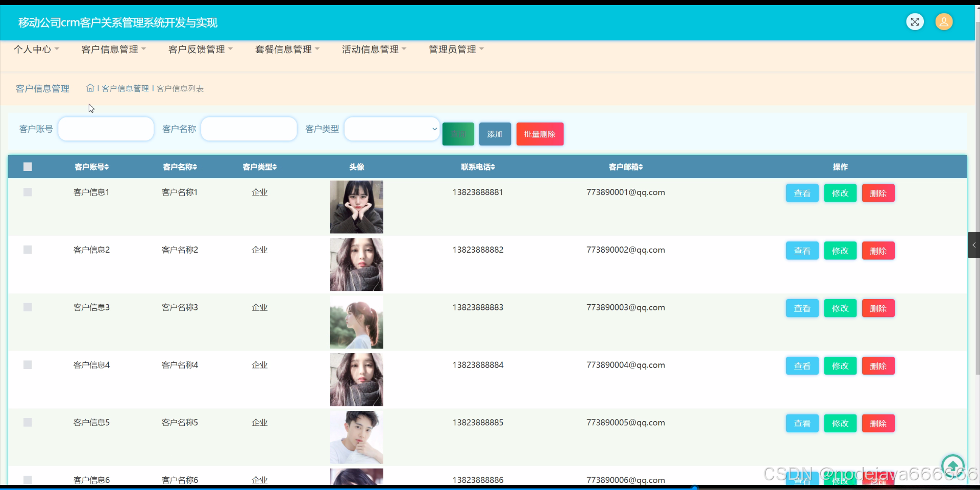Click 删除 for 客户信息1
Viewport: 980px width, 490px height.
tap(878, 193)
